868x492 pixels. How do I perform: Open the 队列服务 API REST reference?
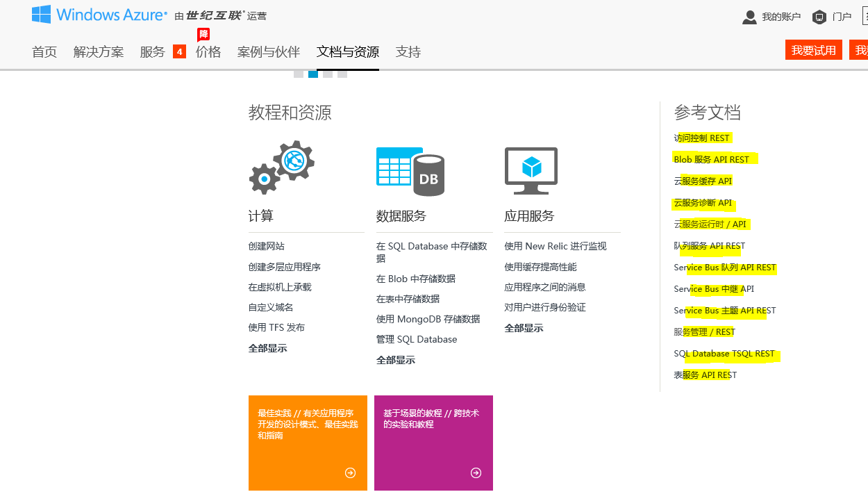click(710, 245)
